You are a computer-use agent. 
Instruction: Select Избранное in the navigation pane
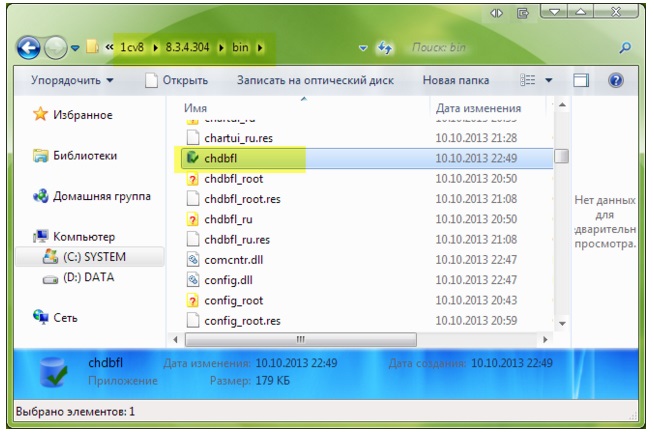[73, 115]
